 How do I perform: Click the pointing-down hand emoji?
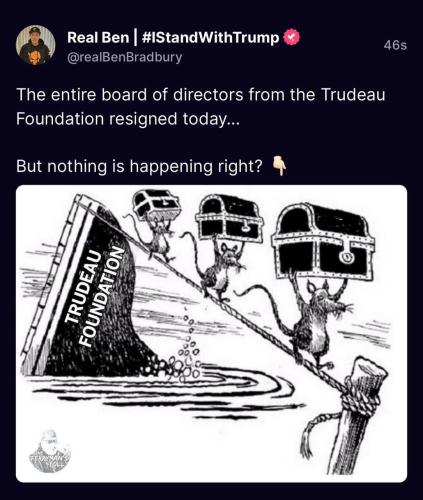[x=279, y=166]
